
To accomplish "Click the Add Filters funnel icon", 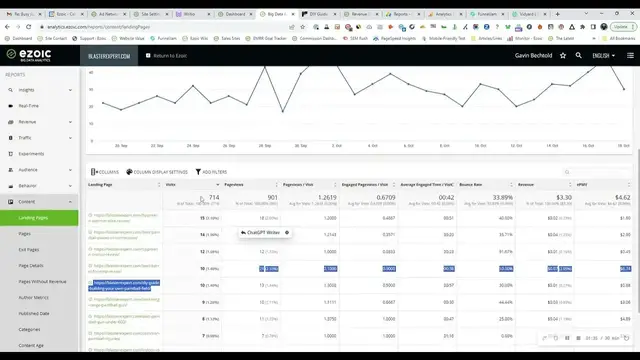I will click(198, 172).
